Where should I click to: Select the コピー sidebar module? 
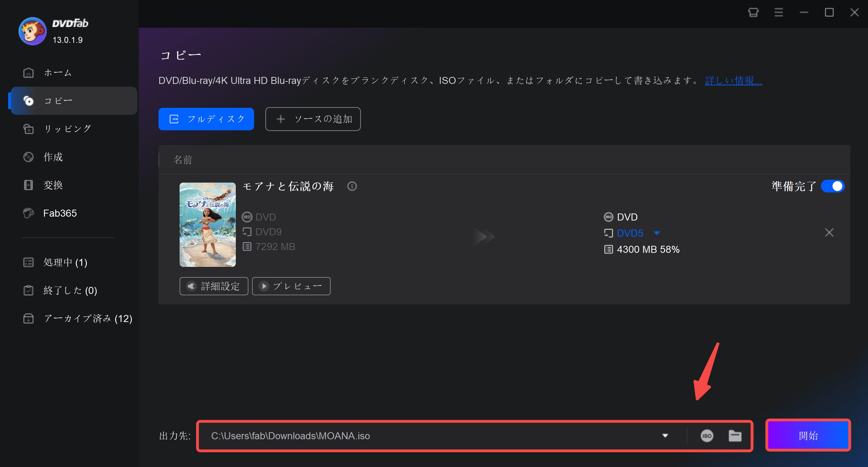pos(74,101)
